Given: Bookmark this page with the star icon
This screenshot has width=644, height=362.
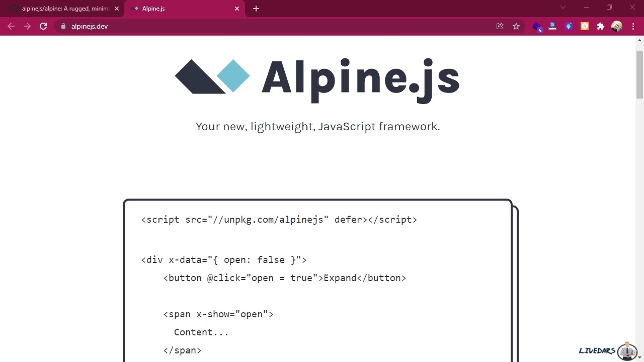Looking at the screenshot, I should tap(516, 26).
